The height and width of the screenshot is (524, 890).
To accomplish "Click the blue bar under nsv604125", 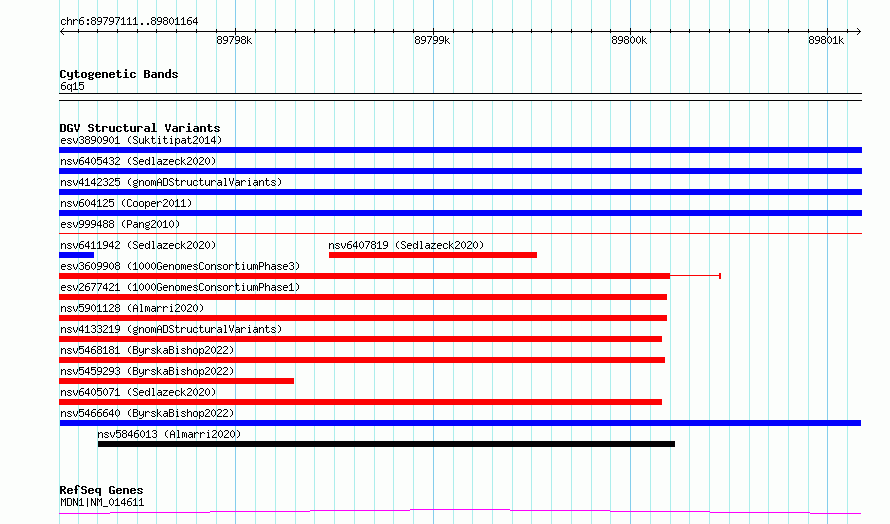I will pyautogui.click(x=460, y=213).
